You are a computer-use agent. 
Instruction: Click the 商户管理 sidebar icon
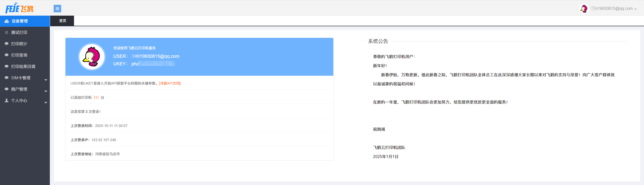[x=7, y=89]
